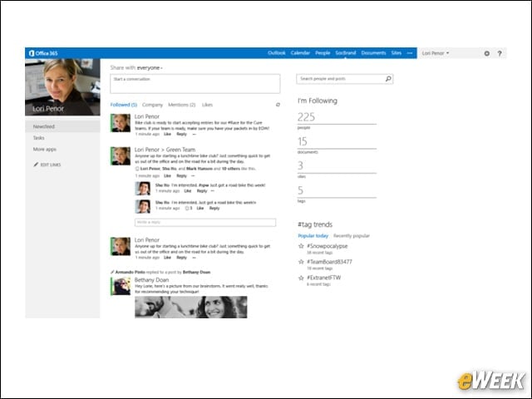Click the search magnifier icon

388,79
